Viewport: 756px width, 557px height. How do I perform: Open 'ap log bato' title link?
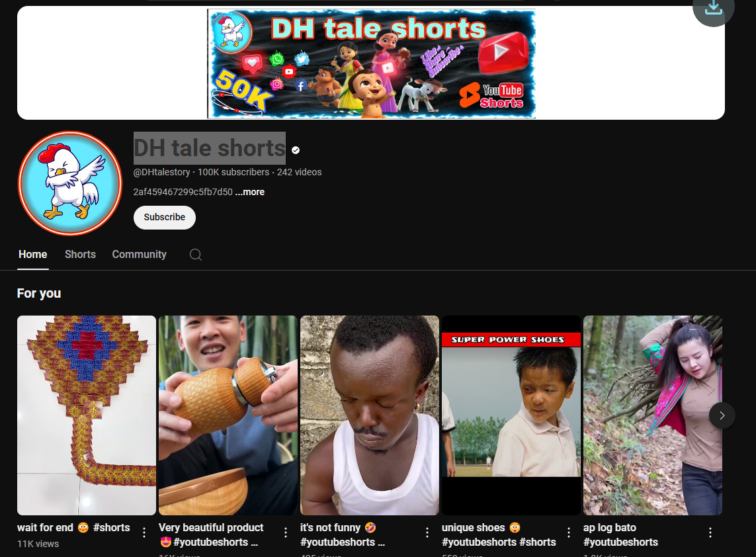620,535
